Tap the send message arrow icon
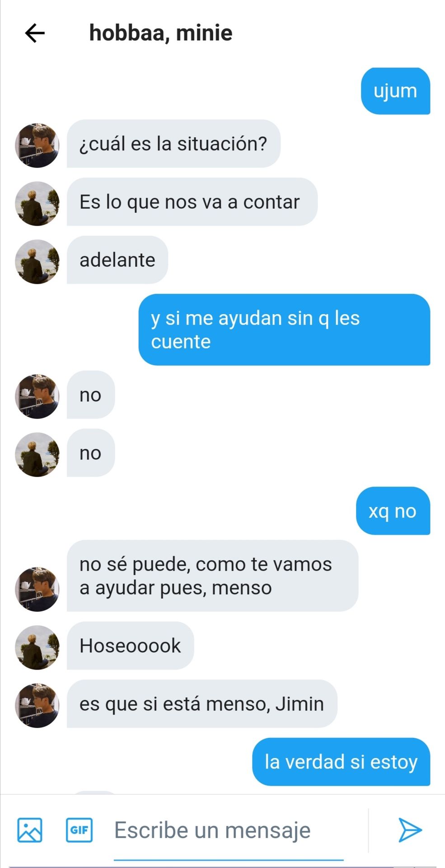Viewport: 445px width, 868px height. [x=410, y=830]
